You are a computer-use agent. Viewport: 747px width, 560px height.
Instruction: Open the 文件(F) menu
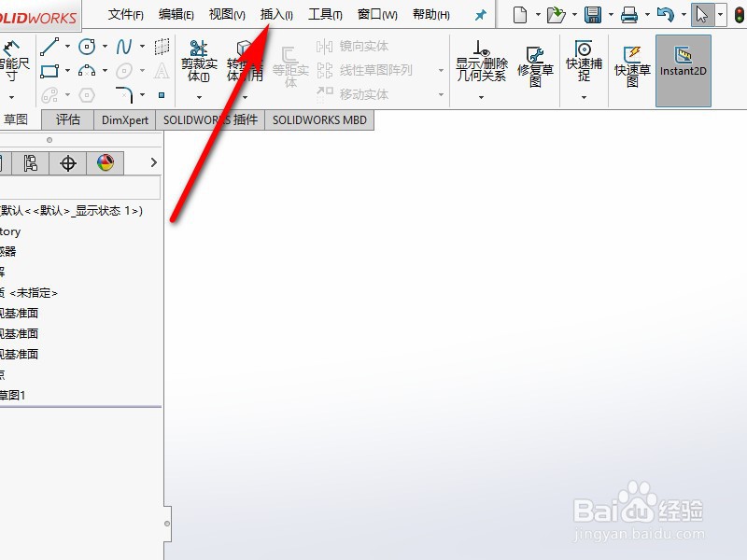pyautogui.click(x=126, y=15)
